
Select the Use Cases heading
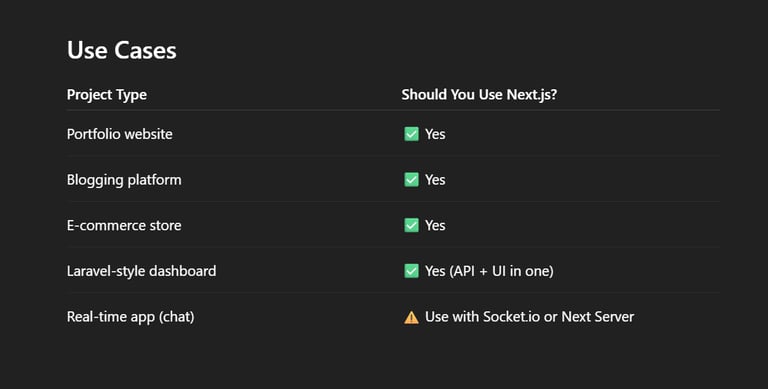point(121,50)
